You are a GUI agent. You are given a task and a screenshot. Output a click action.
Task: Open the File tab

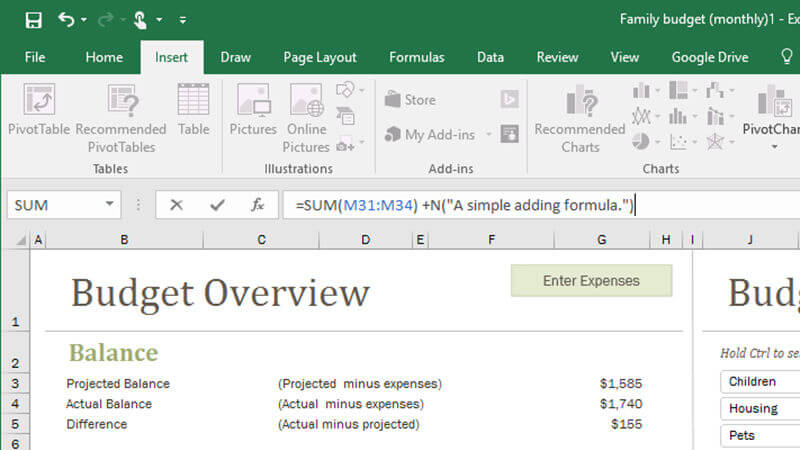pos(35,57)
